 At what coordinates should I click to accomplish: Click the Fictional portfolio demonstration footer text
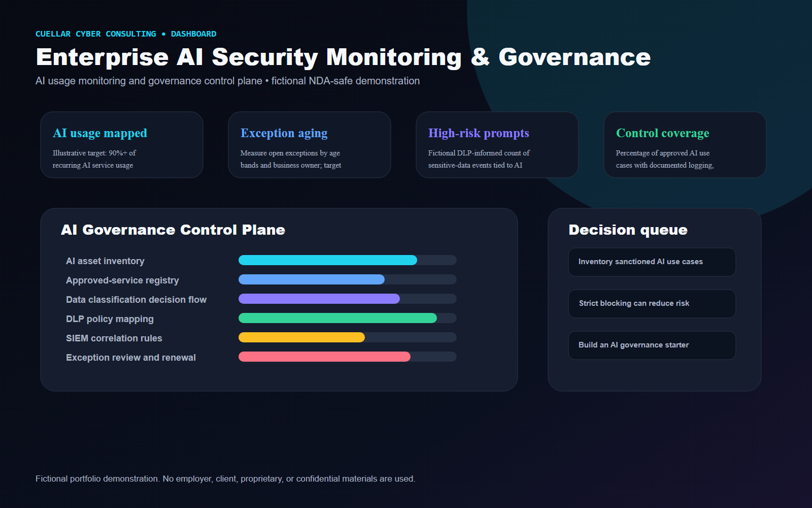pyautogui.click(x=225, y=479)
